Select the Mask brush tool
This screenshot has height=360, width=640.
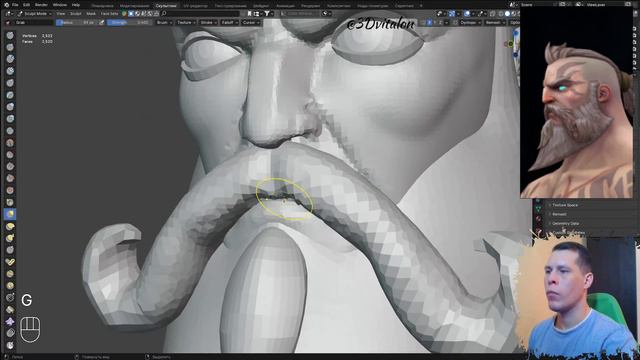coord(10,345)
